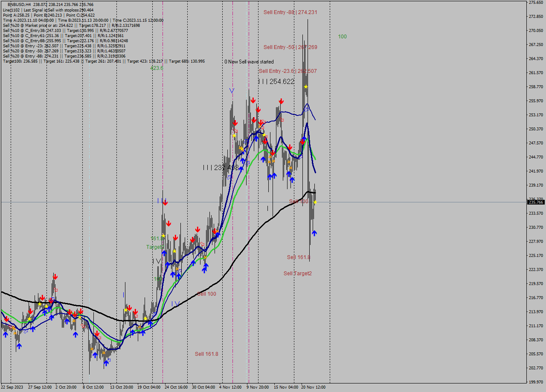Click the blue V wave marker
The width and height of the screenshot is (546, 392).
pos(232,90)
